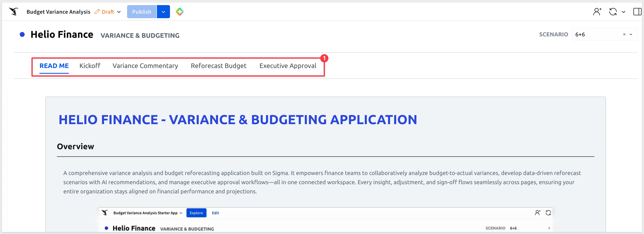Click the Edit link in embedded preview

215,213
